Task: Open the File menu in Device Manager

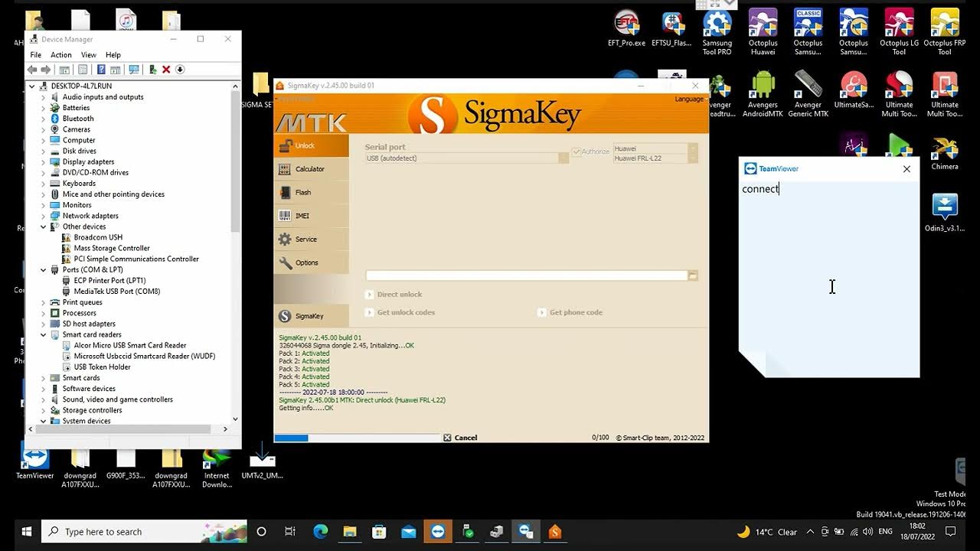Action: click(x=36, y=55)
